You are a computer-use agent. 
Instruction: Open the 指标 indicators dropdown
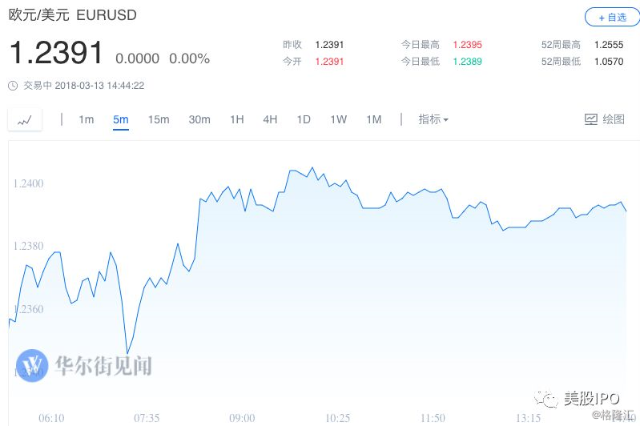pos(433,119)
